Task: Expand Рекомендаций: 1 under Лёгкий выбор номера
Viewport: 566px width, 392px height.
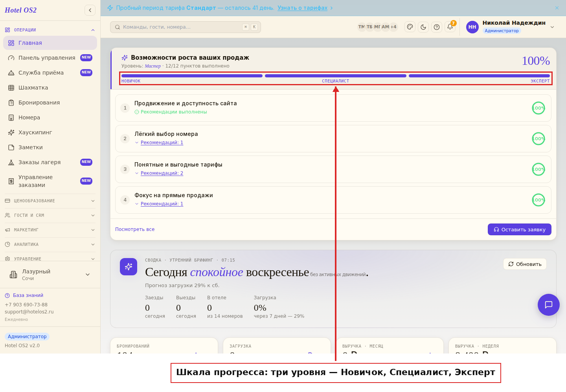Action: click(162, 143)
